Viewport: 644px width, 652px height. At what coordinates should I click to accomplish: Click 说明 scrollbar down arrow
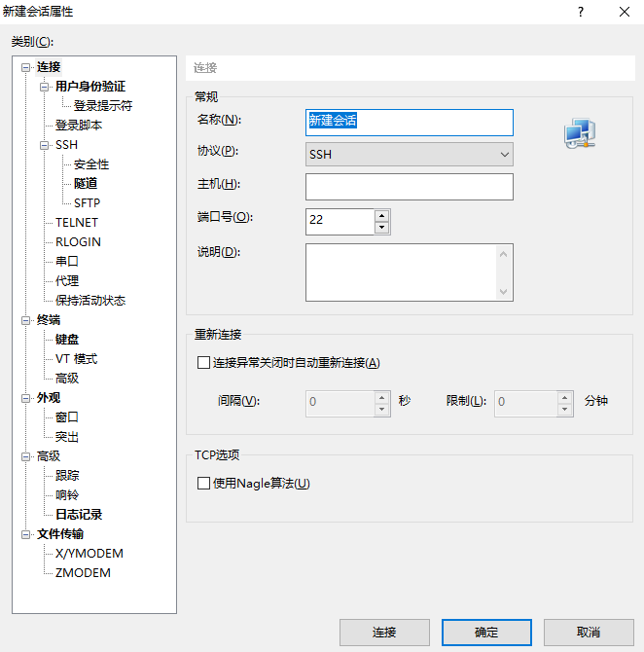click(504, 291)
